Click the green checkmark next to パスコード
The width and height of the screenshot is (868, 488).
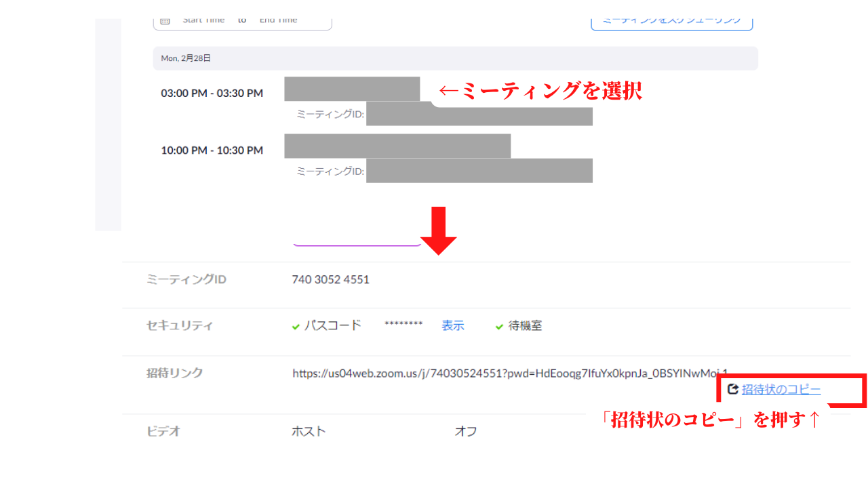pyautogui.click(x=296, y=327)
